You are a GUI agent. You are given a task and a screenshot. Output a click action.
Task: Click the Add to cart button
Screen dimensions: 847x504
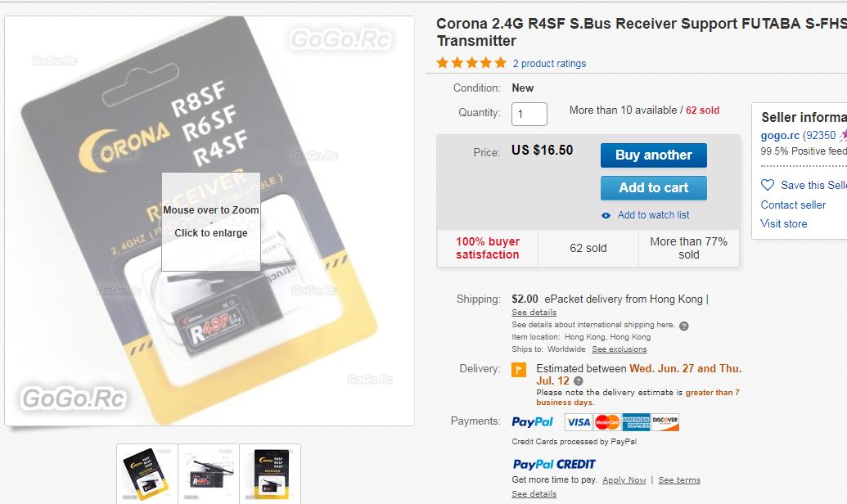[654, 188]
